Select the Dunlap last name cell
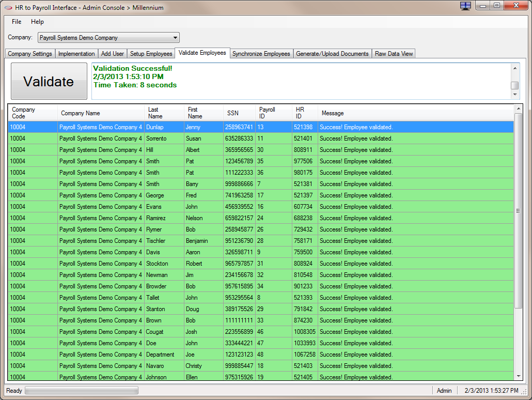The height and width of the screenshot is (400, 532). [x=164, y=127]
